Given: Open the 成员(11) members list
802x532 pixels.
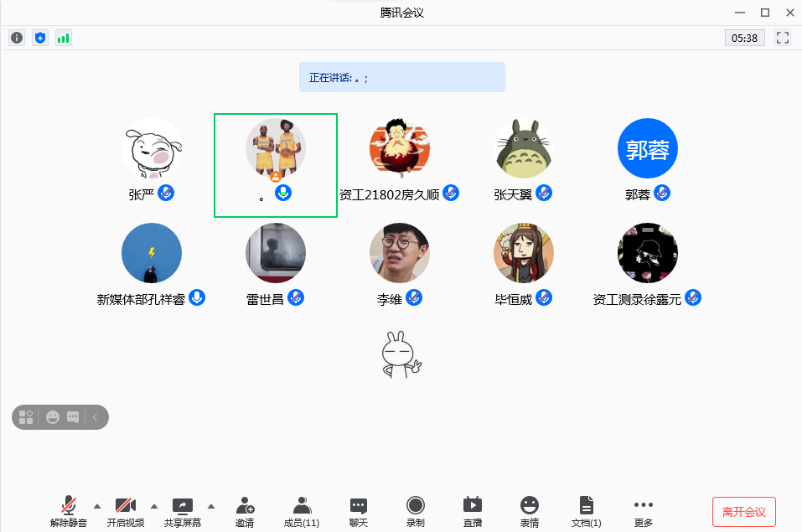Looking at the screenshot, I should click(302, 511).
